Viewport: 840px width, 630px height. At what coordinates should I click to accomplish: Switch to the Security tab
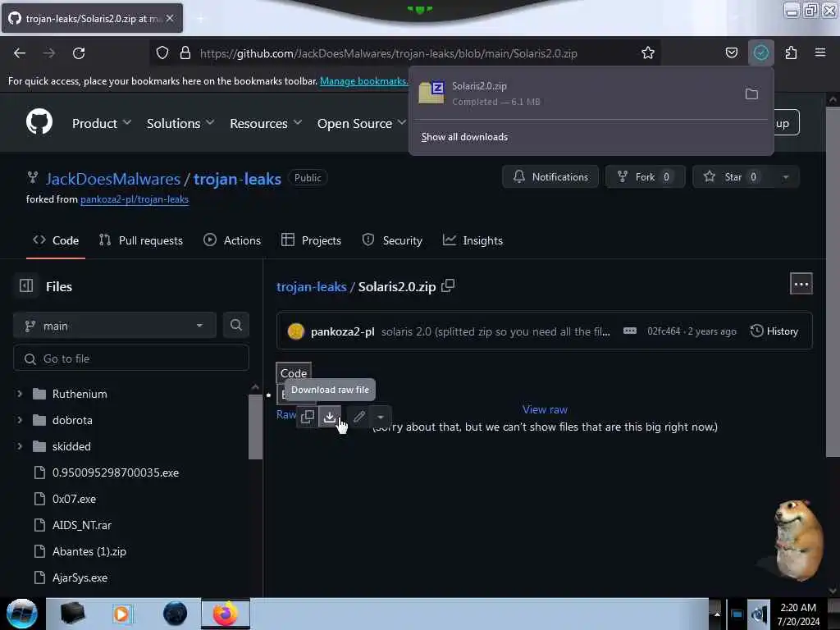coord(392,240)
